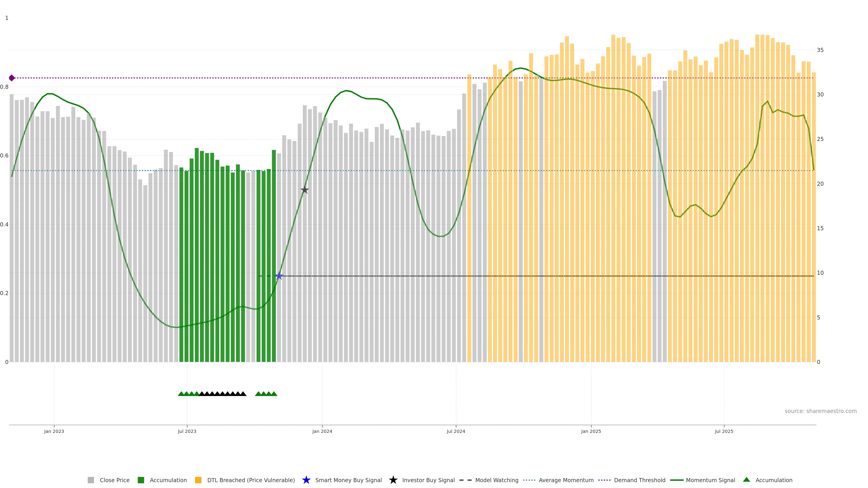Click the blue star icon in legend
The height and width of the screenshot is (488, 868).
coord(306,480)
